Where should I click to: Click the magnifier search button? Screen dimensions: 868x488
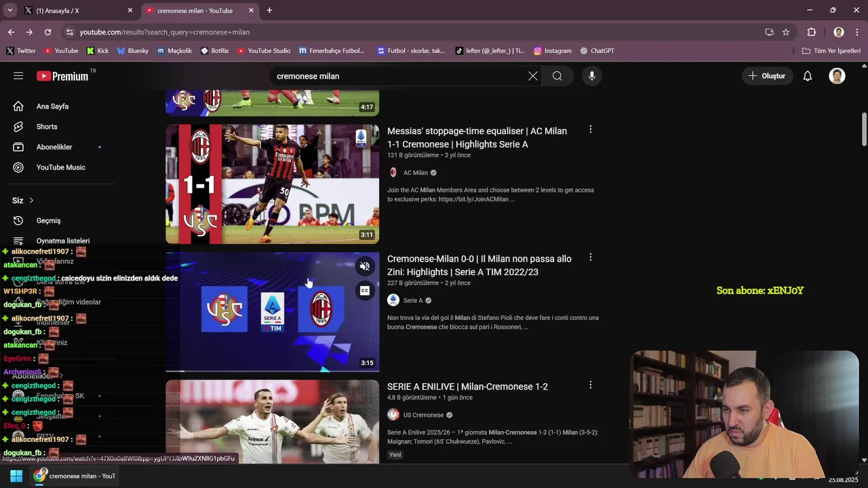click(x=557, y=76)
